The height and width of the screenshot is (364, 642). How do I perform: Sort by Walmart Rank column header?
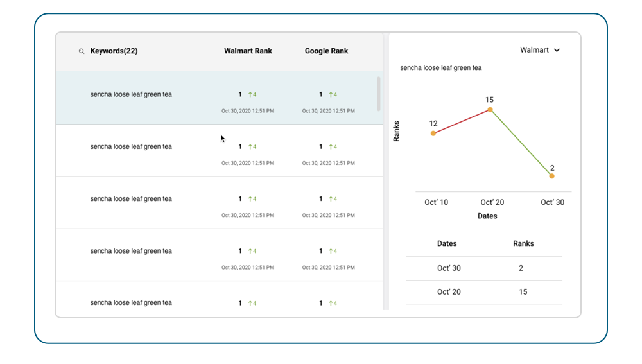tap(248, 51)
